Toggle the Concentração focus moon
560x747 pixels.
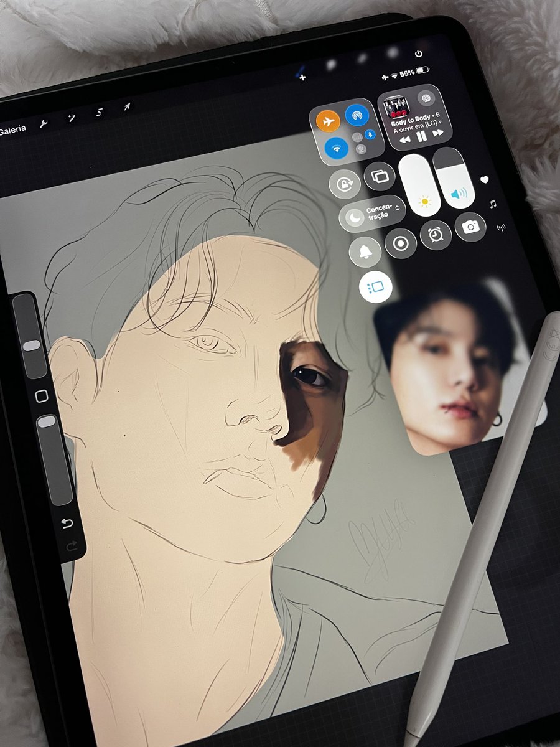click(353, 218)
